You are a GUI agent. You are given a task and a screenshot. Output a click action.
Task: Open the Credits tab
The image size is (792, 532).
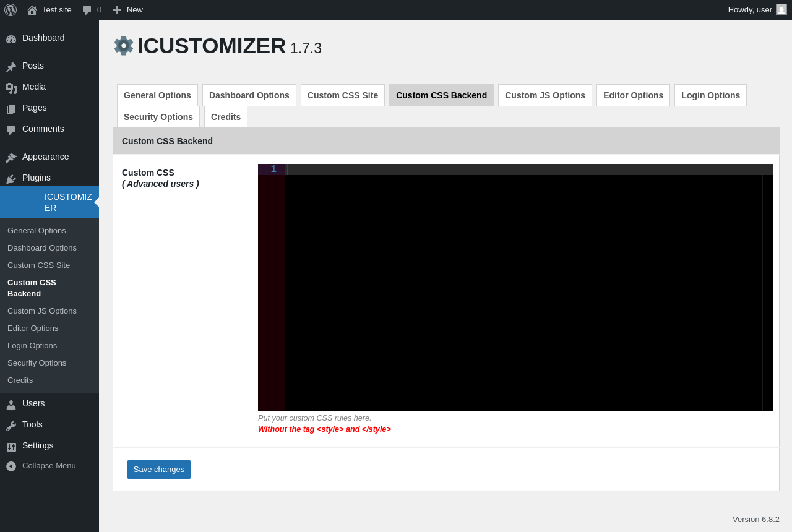(226, 117)
